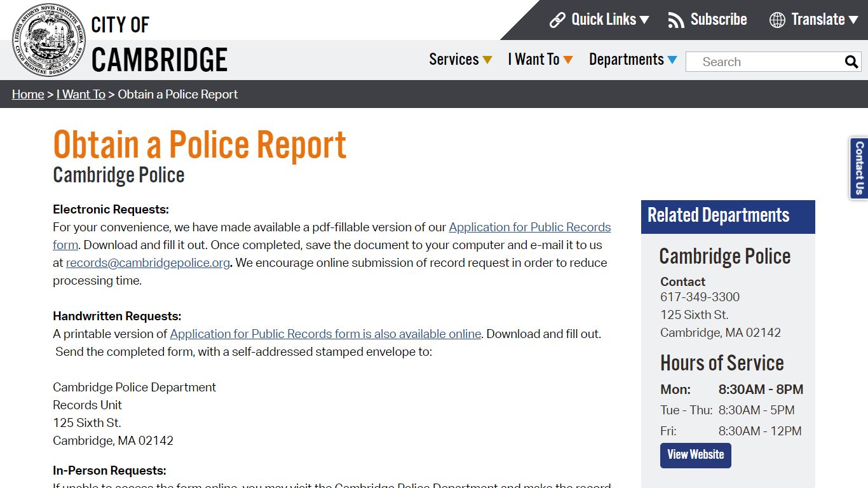868x488 pixels.
Task: Click the View Website button
Action: click(x=696, y=455)
